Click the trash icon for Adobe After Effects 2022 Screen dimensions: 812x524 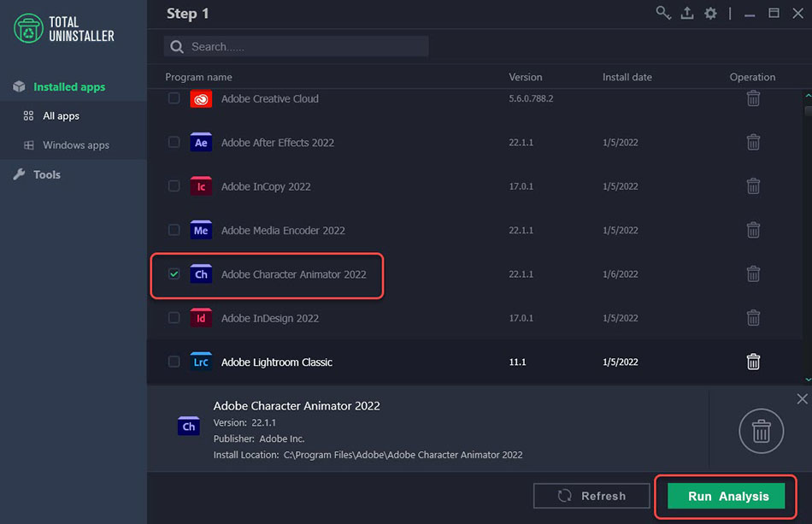point(753,142)
